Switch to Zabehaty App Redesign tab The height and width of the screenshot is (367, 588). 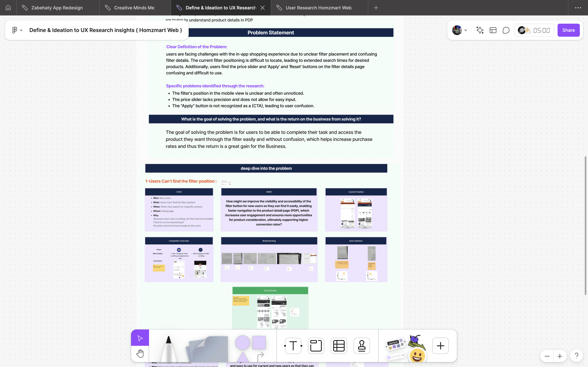tap(57, 8)
